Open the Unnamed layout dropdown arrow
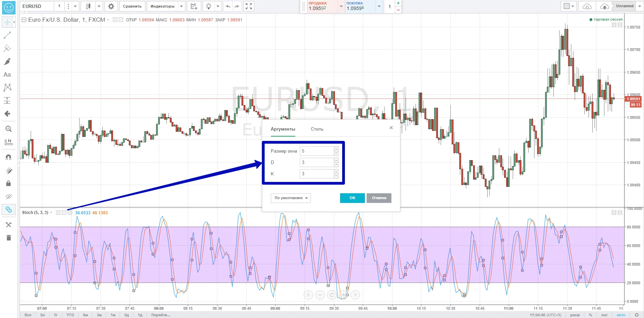Screen dimensions: 644x318 pos(639,6)
